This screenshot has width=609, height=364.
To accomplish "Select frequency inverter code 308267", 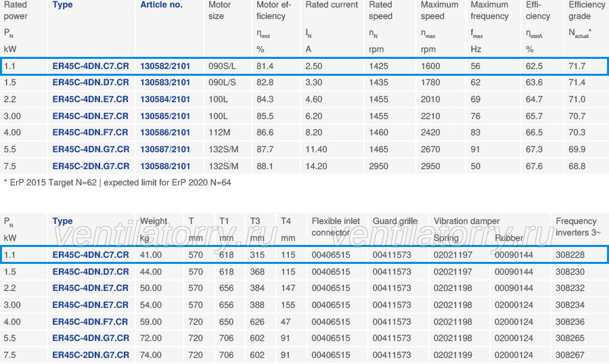I will pos(570,355).
